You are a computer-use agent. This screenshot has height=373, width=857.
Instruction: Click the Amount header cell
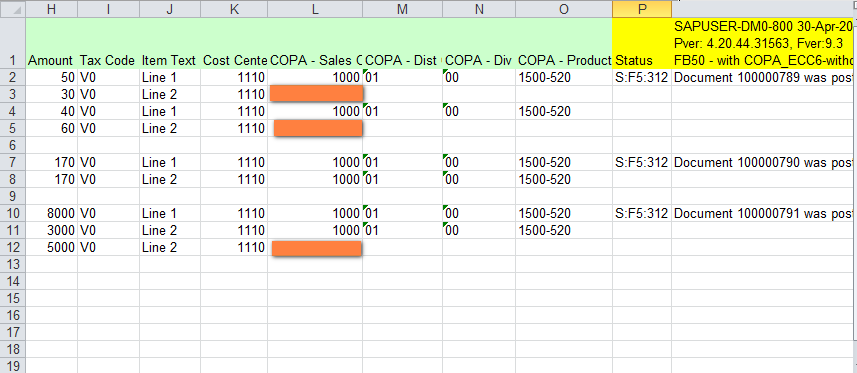(x=51, y=43)
